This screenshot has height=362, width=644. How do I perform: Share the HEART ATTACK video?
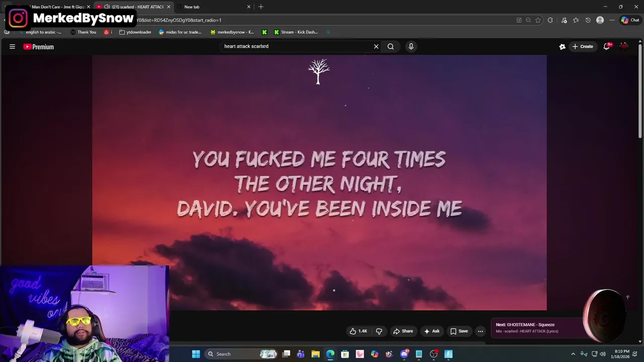pyautogui.click(x=403, y=331)
